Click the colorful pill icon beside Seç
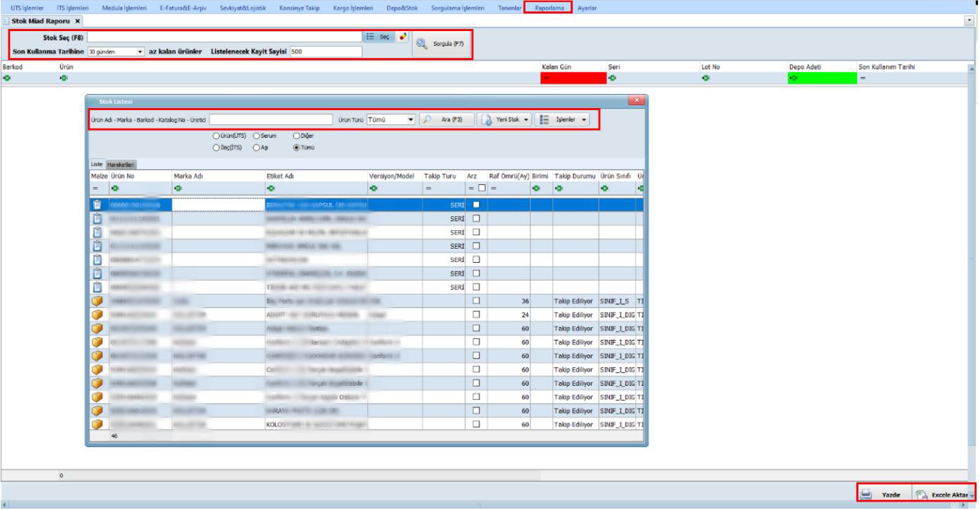This screenshot has width=980, height=510. 402,37
